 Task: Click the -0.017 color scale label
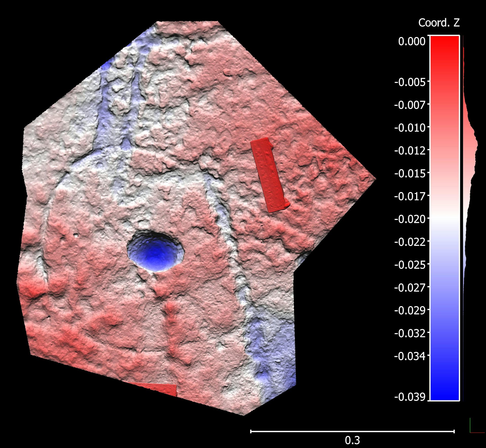point(410,196)
